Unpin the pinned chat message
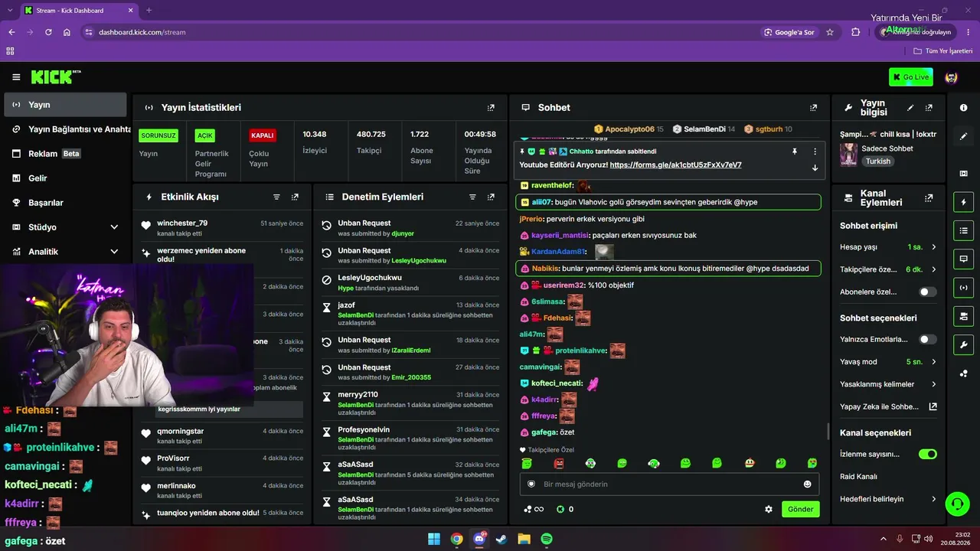This screenshot has height=551, width=980. (795, 152)
